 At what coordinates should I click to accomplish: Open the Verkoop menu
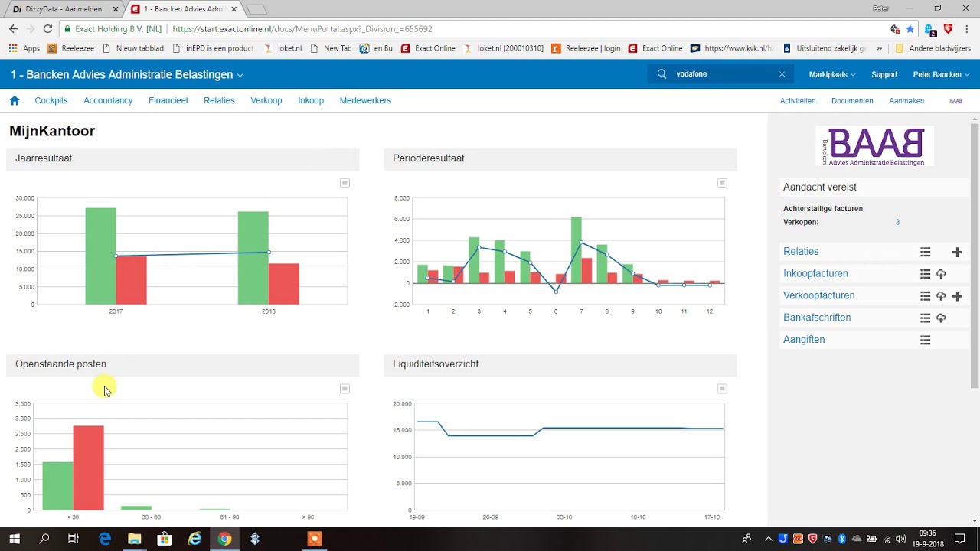point(266,100)
